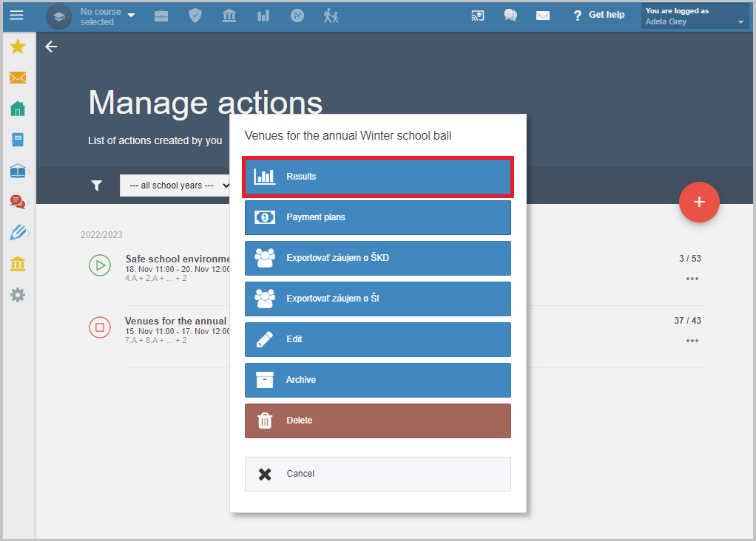This screenshot has width=756, height=541.
Task: Click the back arrow icon
Action: 51,47
